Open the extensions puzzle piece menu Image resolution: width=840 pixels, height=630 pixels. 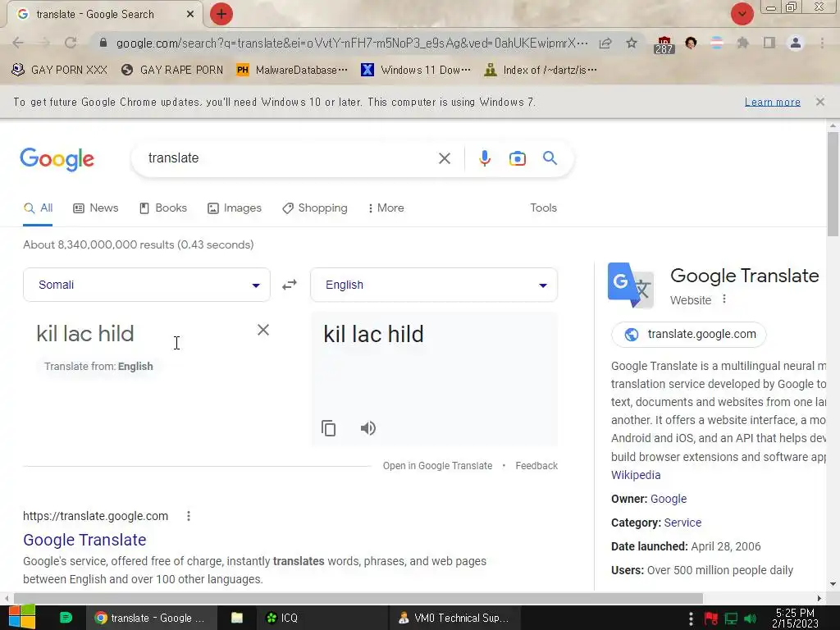click(742, 43)
